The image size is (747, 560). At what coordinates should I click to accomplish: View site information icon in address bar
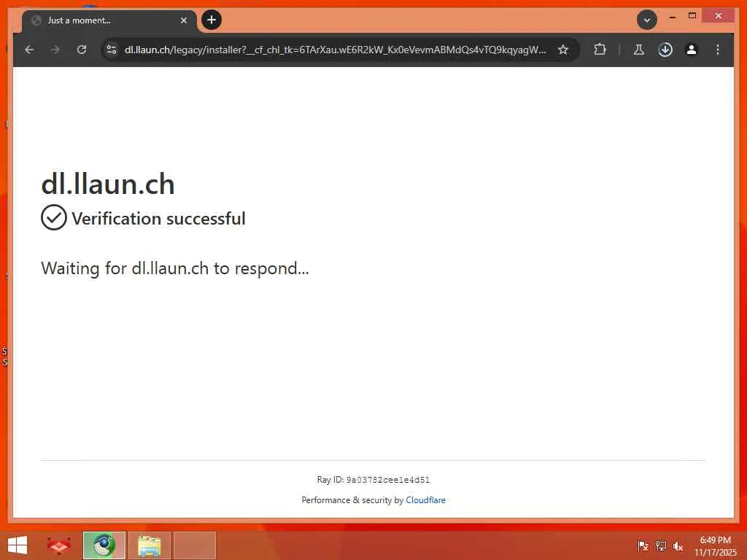point(112,50)
